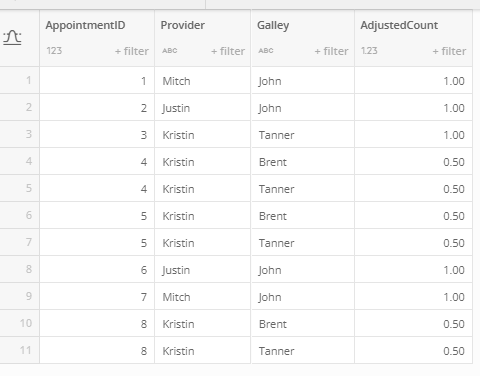Click the 1.23 type icon under AdjustedCount

(x=369, y=51)
